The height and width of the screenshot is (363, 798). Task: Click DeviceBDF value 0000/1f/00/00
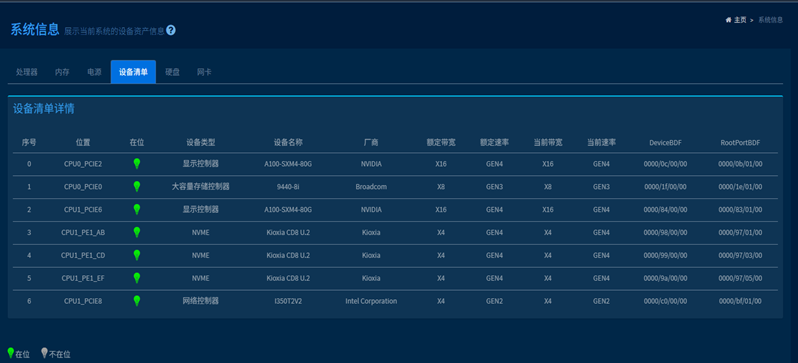665,187
